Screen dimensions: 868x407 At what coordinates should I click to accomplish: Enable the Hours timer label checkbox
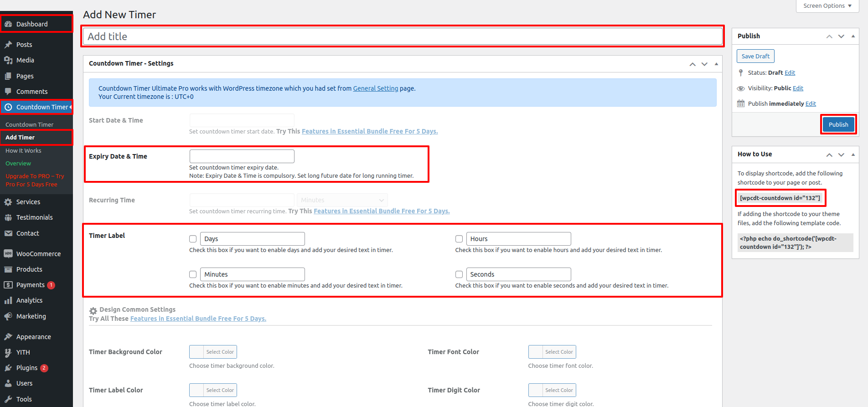pos(459,239)
